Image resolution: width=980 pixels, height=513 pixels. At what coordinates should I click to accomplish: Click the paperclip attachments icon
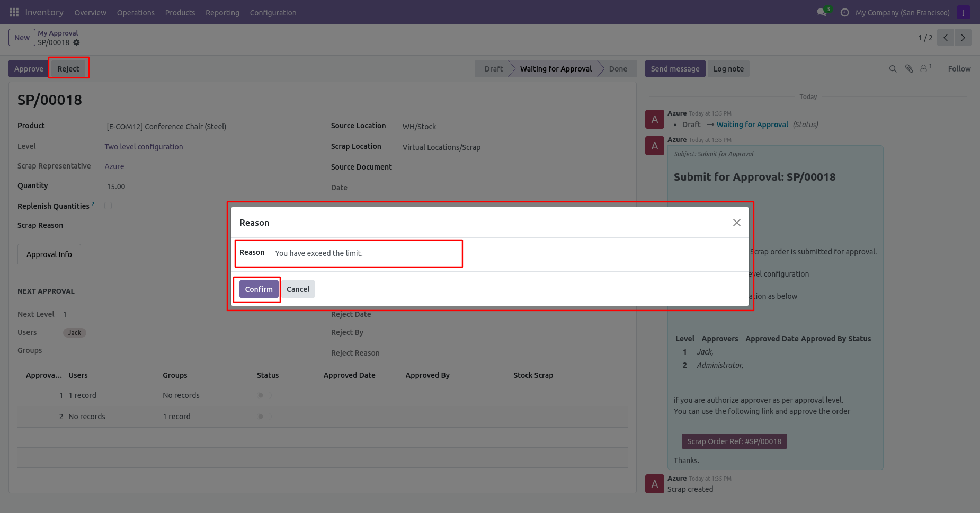click(909, 69)
